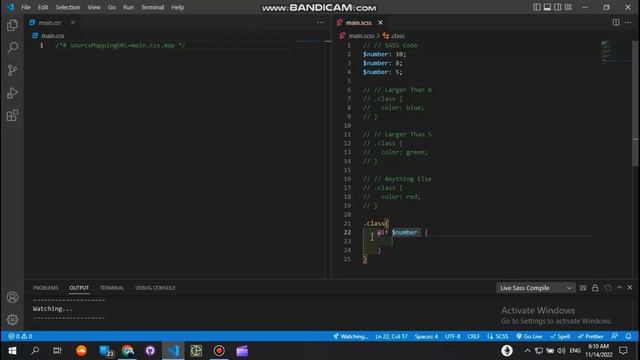Screen dimensions: 640x360
Task: Open the Source Control view
Action: (12, 70)
